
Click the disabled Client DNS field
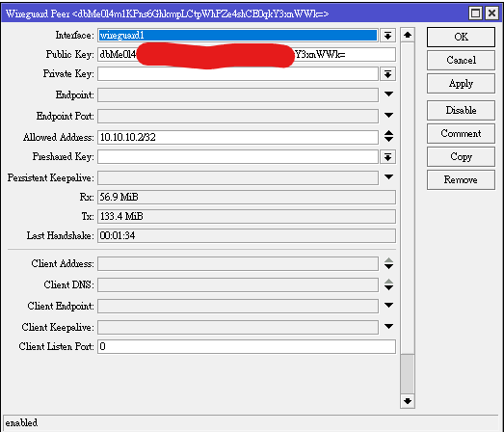(238, 285)
